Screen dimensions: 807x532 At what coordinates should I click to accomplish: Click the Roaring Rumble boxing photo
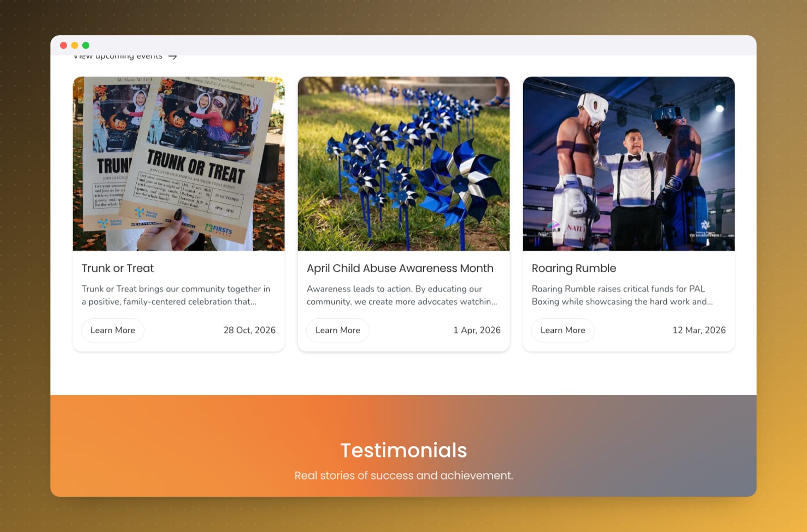pyautogui.click(x=628, y=163)
